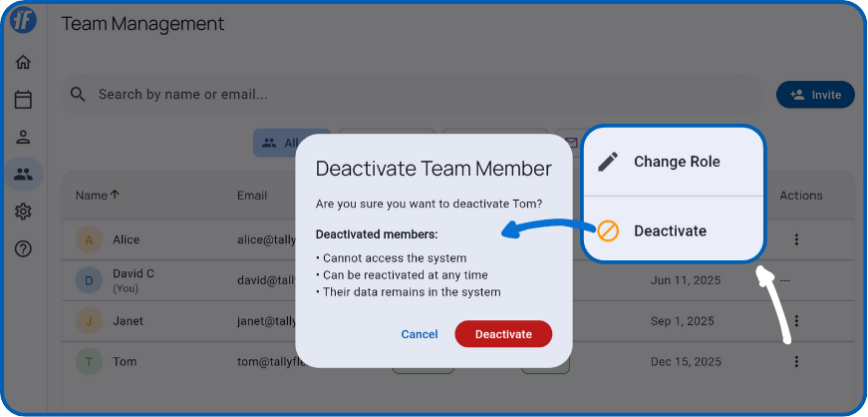Open settings gear in sidebar
The width and height of the screenshot is (868, 417).
point(23,211)
